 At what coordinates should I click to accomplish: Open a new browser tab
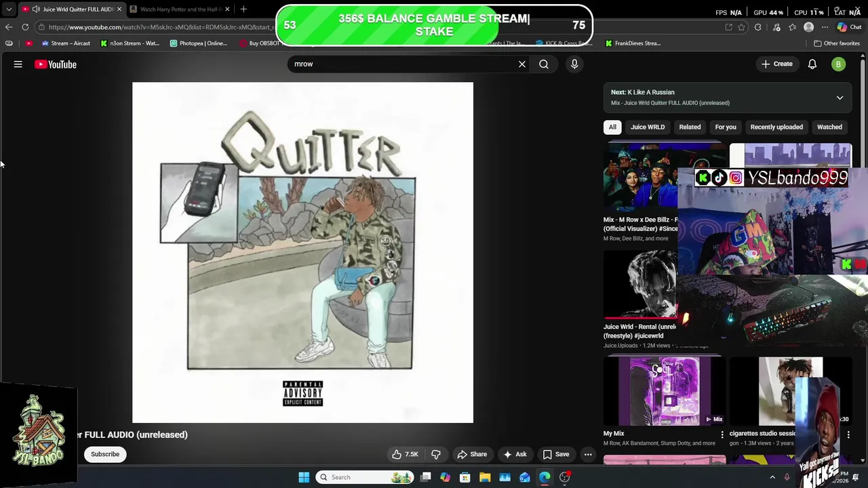[243, 9]
